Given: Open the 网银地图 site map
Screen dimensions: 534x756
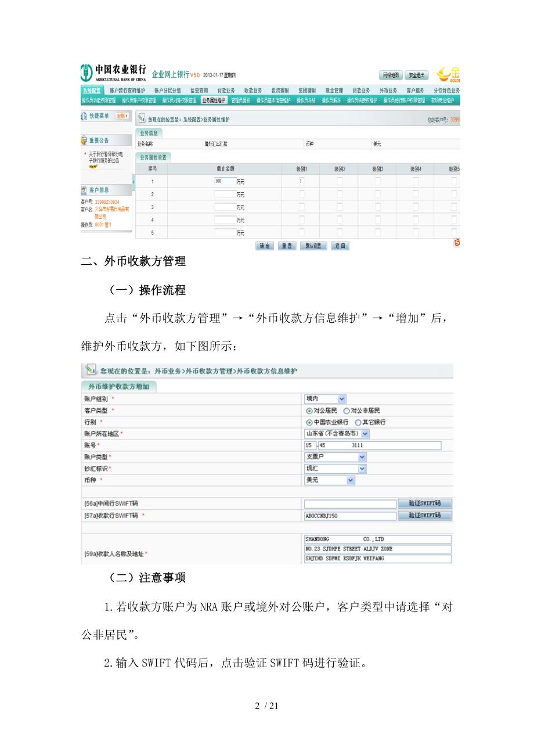Looking at the screenshot, I should coord(390,75).
